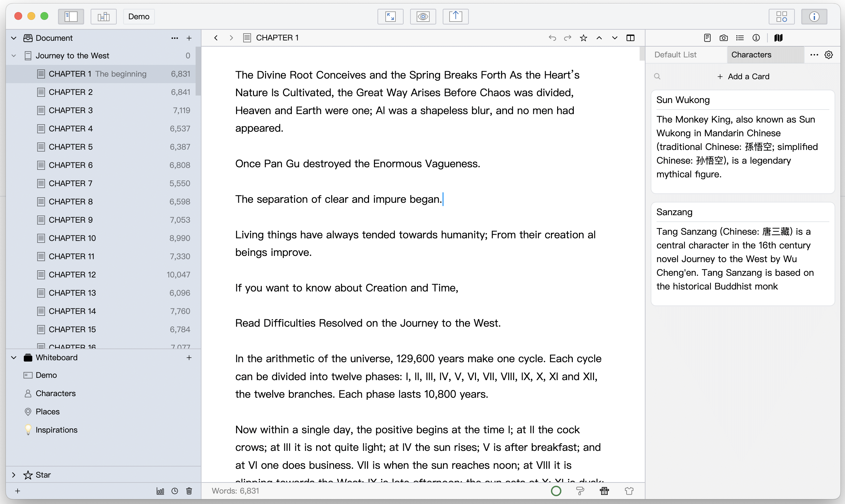The image size is (845, 504).
Task: Open the trash bin
Action: 189,491
